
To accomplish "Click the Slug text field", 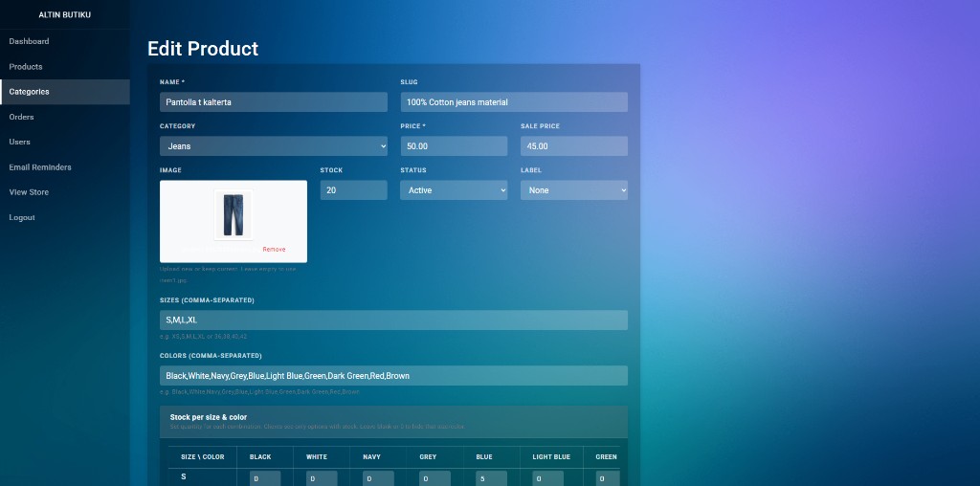I will pos(513,102).
